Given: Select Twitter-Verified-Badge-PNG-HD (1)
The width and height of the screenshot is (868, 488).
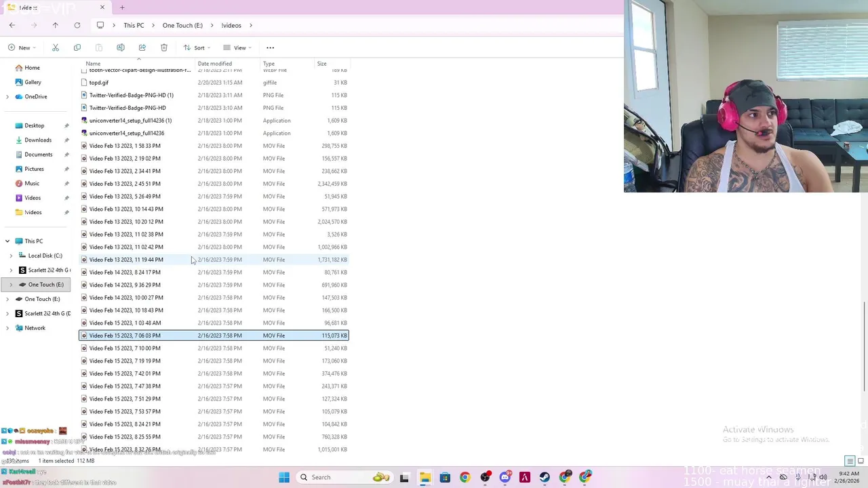Looking at the screenshot, I should pyautogui.click(x=214, y=95).
